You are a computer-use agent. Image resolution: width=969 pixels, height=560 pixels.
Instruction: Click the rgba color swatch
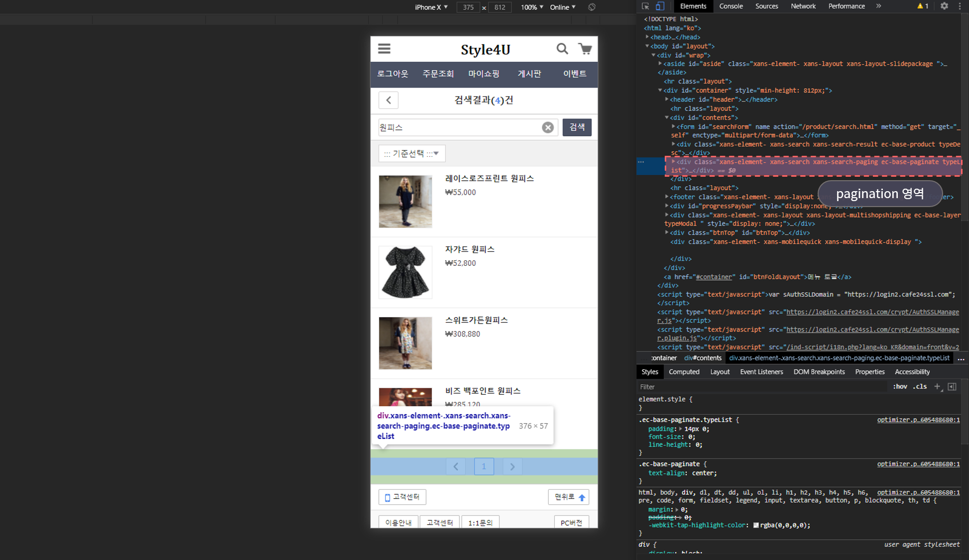[x=756, y=525]
